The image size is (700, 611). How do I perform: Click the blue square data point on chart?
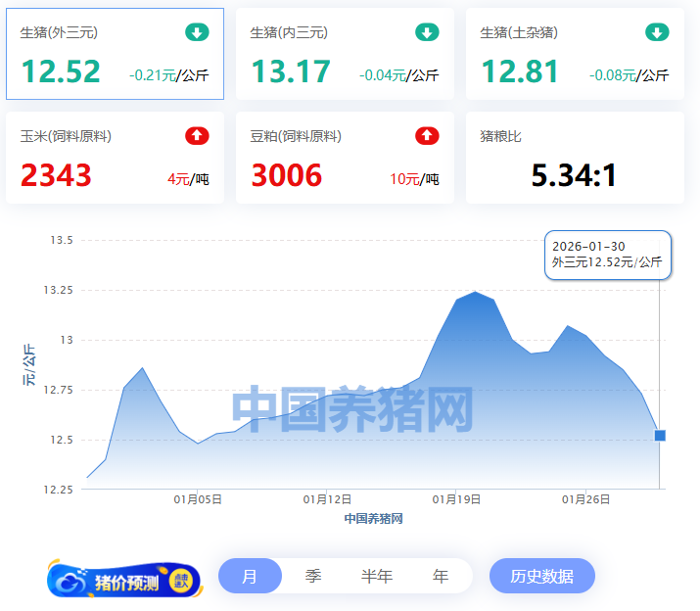660,436
